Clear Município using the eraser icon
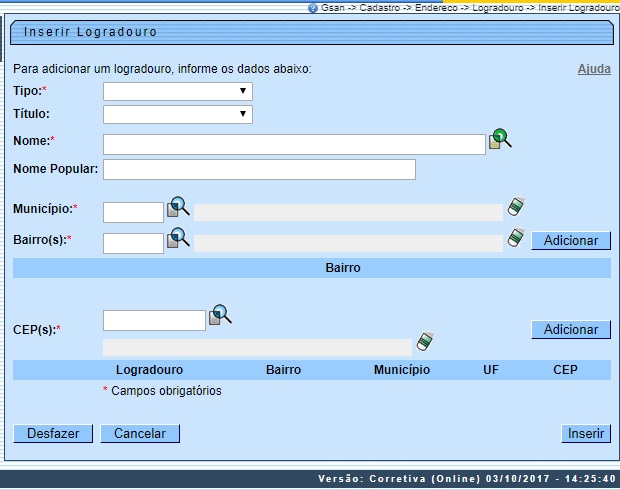Image resolution: width=620 pixels, height=490 pixels. point(516,207)
